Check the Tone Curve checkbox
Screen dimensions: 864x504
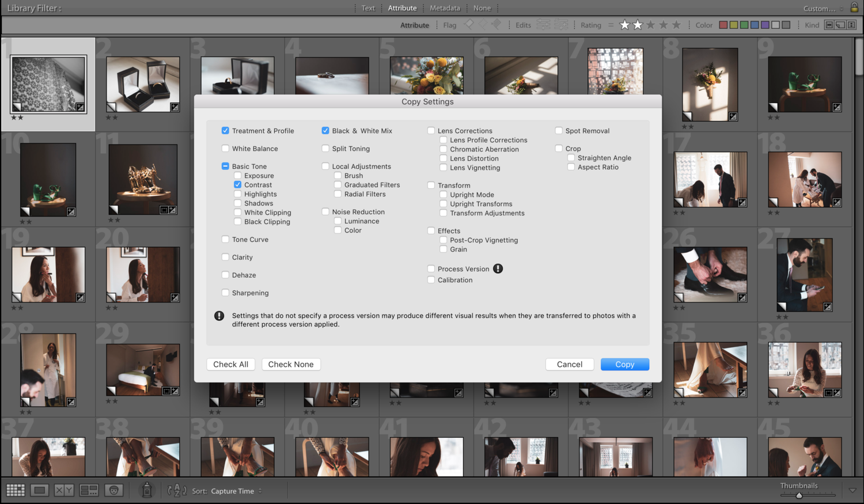[x=225, y=239]
